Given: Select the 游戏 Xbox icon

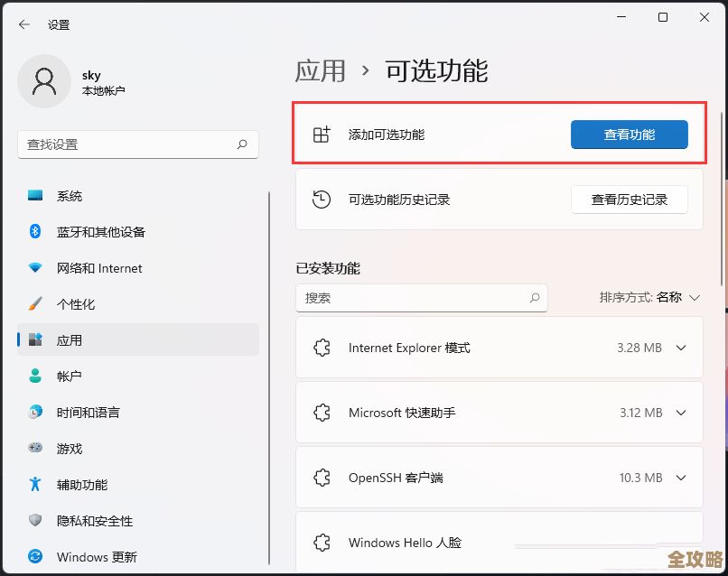Looking at the screenshot, I should 36,449.
